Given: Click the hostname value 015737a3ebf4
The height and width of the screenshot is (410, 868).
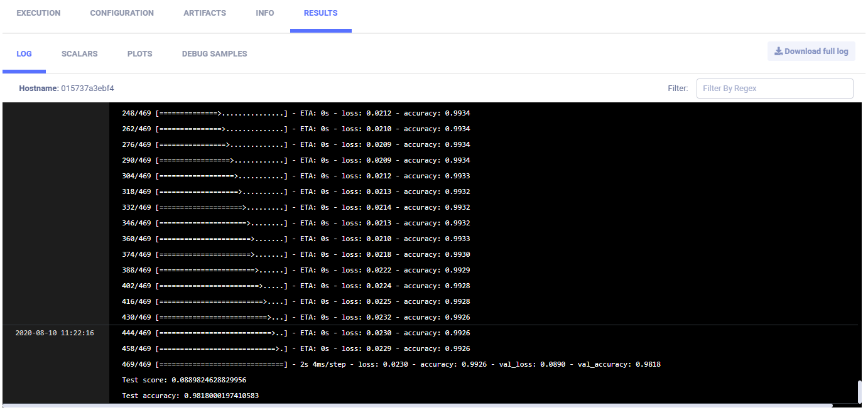Looking at the screenshot, I should click(x=87, y=89).
